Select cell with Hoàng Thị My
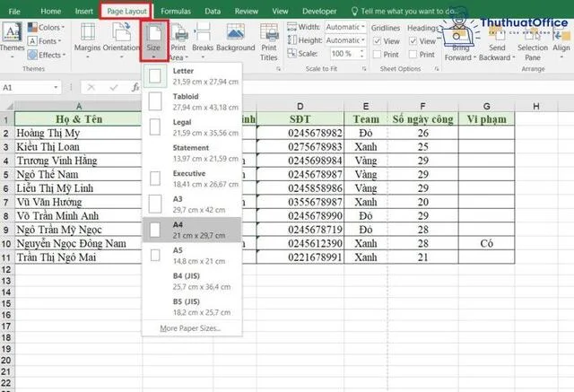Image resolution: width=574 pixels, height=392 pixels. coord(78,134)
